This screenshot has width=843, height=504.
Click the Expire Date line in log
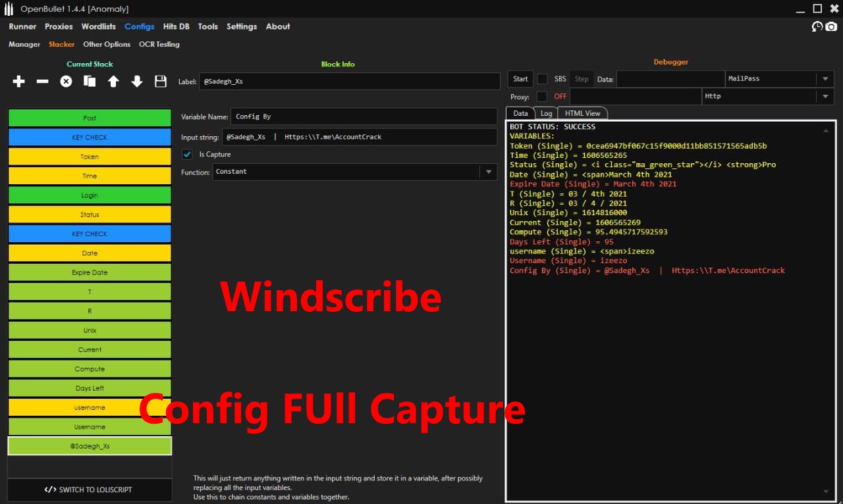point(593,184)
